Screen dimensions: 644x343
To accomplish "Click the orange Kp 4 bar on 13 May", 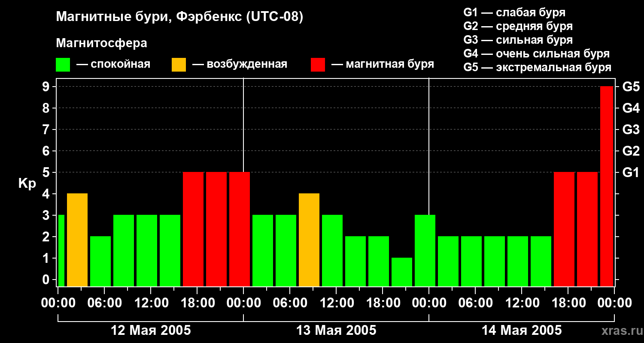I will 309,240.
